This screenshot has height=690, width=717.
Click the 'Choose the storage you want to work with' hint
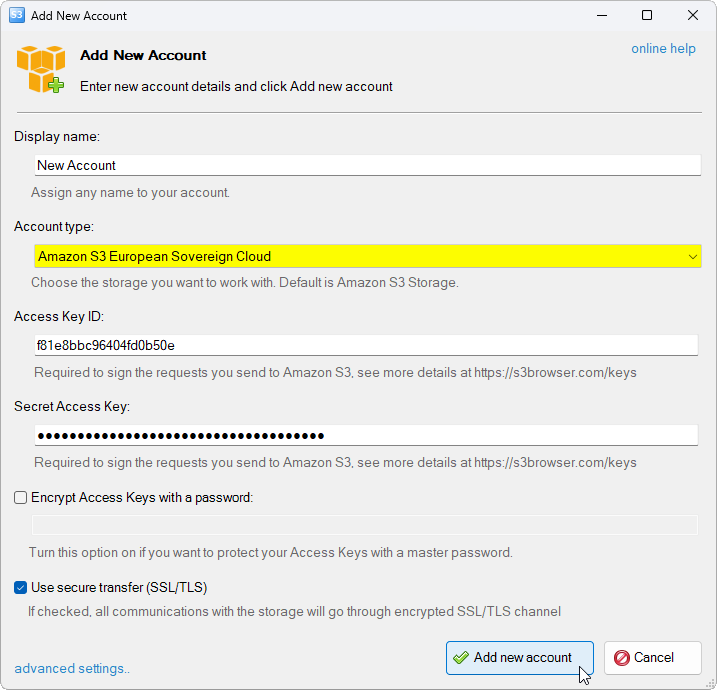pos(245,283)
